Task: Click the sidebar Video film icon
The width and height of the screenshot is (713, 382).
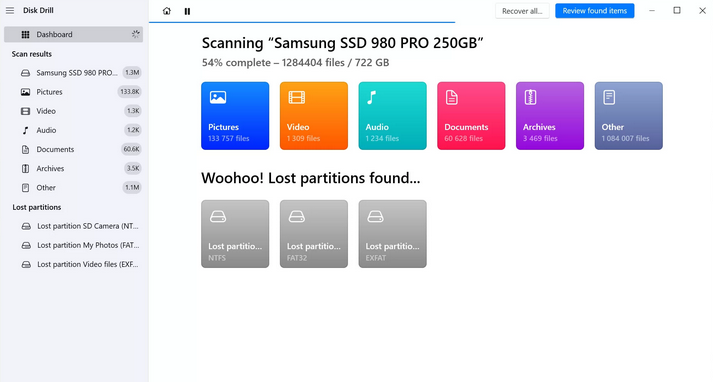Action: click(x=25, y=111)
